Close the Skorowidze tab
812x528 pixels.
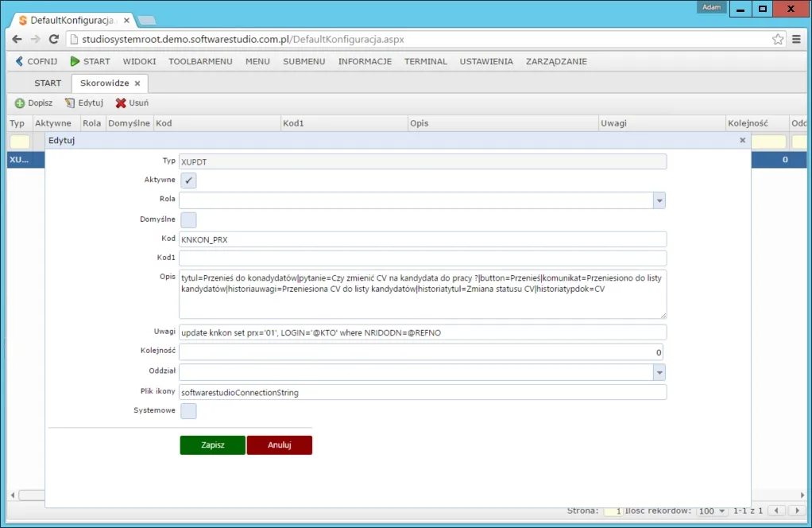pos(137,83)
